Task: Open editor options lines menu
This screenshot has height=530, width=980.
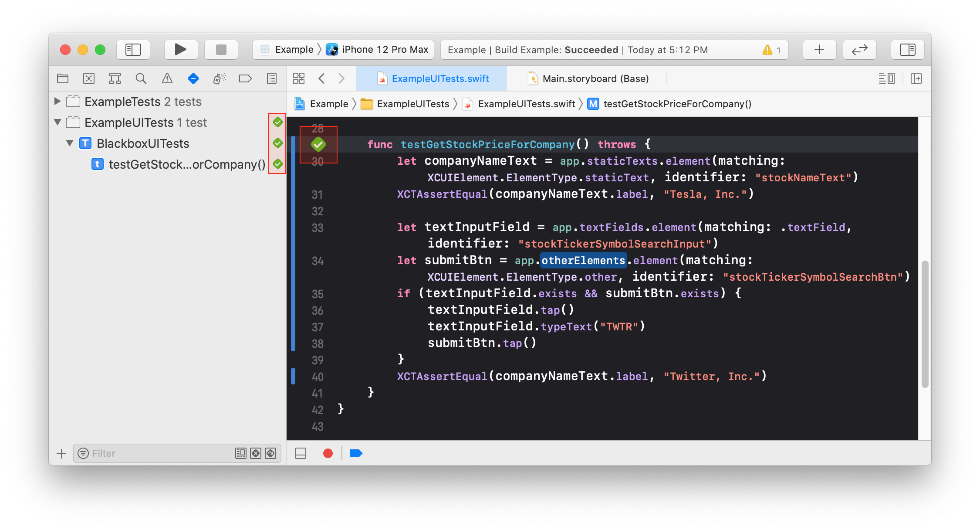Action: pyautogui.click(x=887, y=78)
